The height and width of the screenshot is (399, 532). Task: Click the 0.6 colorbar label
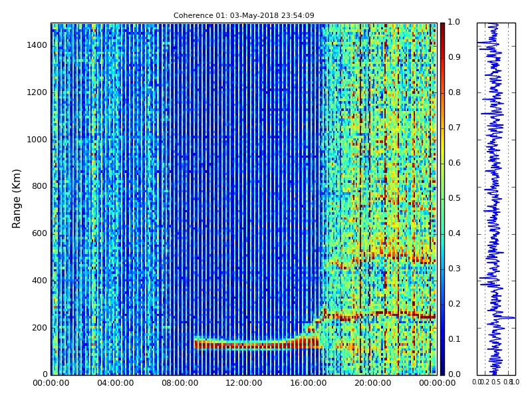click(x=454, y=163)
